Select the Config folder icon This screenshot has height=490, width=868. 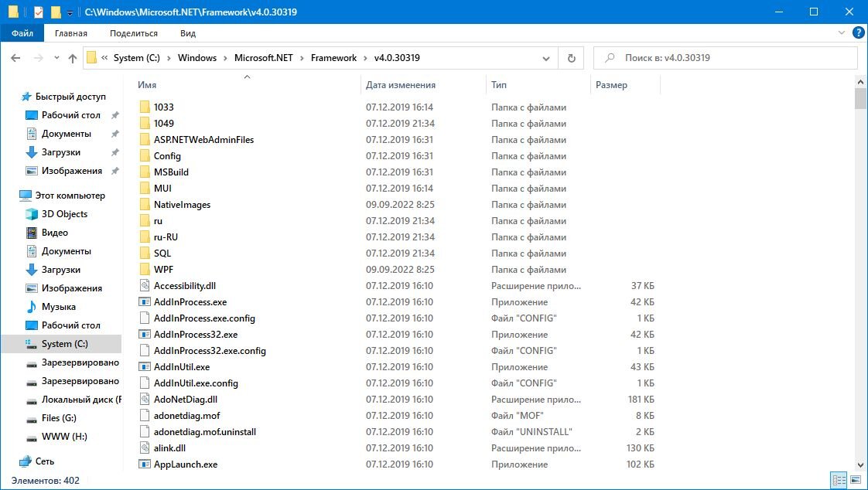tap(145, 155)
